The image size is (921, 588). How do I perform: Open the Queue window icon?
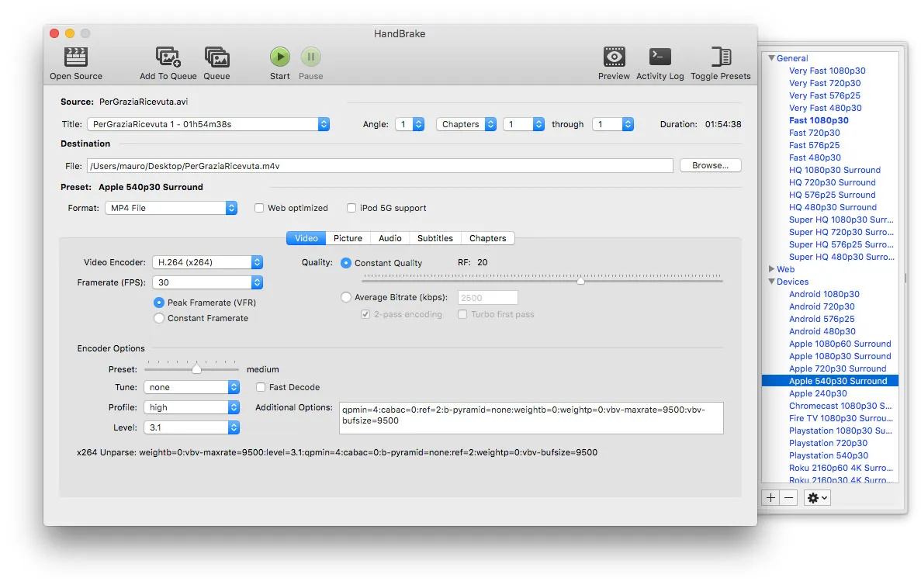[x=216, y=57]
